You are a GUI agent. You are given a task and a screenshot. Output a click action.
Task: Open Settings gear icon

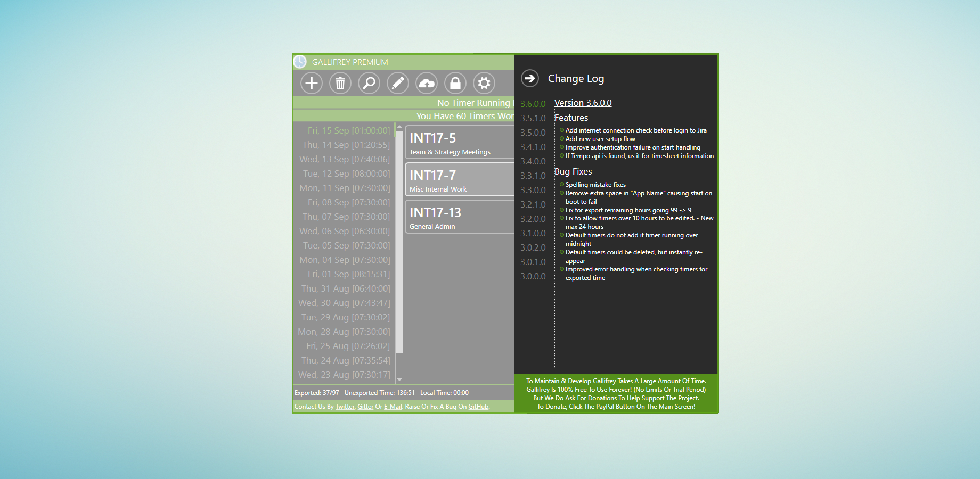tap(484, 83)
